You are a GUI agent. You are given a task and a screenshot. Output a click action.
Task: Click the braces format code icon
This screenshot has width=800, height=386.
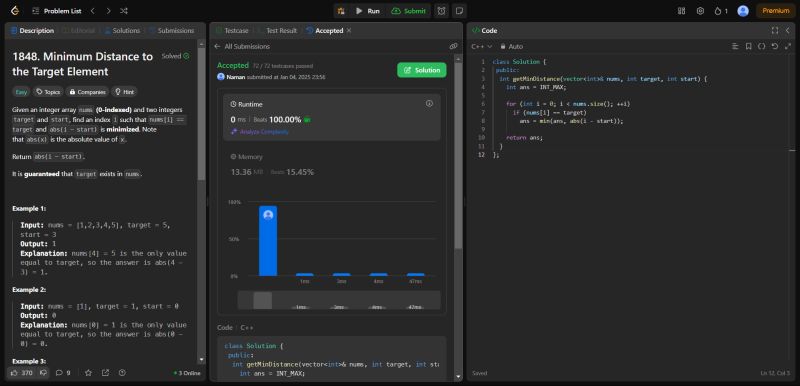[761, 46]
